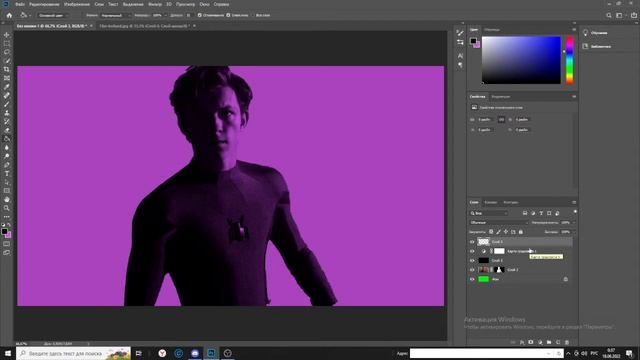640x360 pixels.
Task: Open the Paragraph panel icon
Action: pos(460,65)
